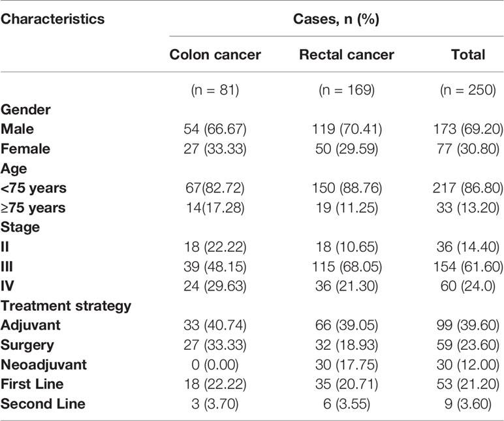The image size is (504, 421).
Task: Select the <75 years row label
Action: point(33,188)
